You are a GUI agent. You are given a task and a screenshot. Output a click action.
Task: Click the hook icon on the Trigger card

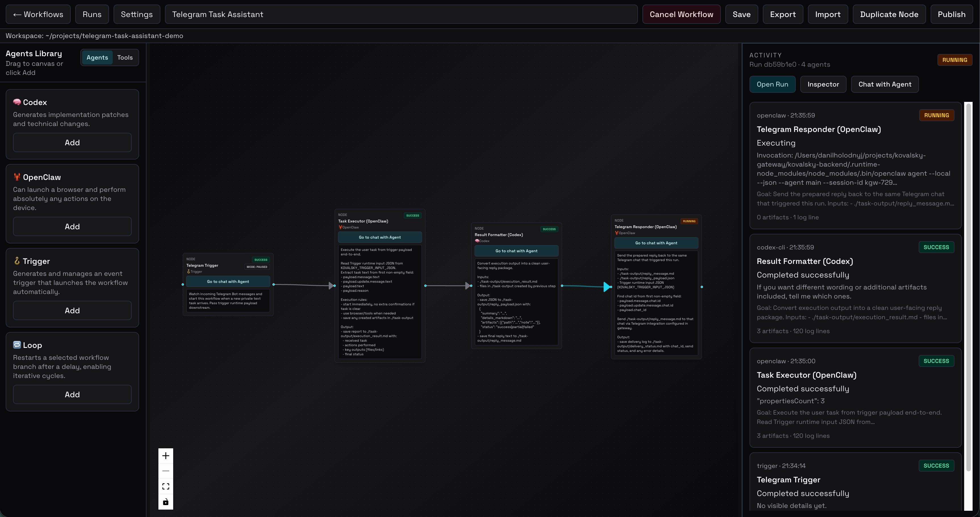(x=17, y=261)
